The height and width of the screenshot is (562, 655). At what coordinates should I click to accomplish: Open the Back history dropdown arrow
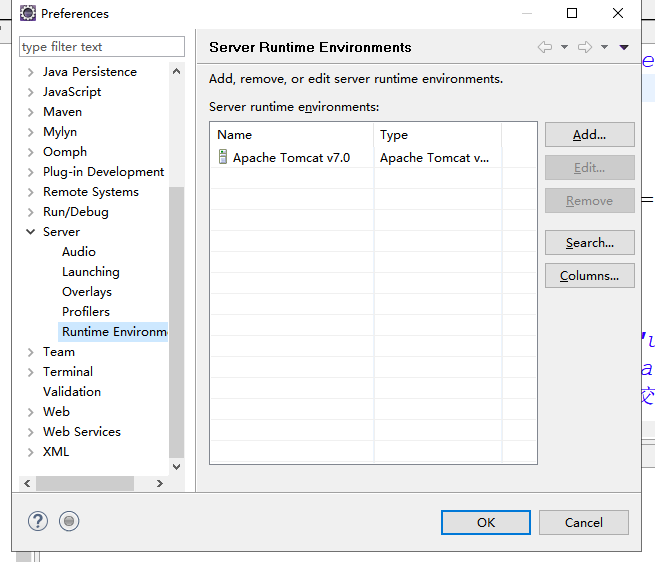(564, 47)
